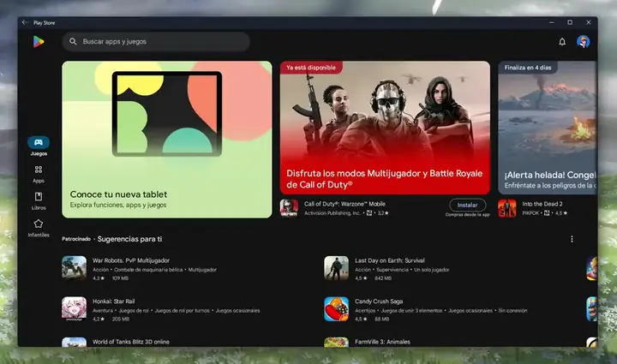The height and width of the screenshot is (364, 617).
Task: Close the Play Store window
Action: click(588, 22)
